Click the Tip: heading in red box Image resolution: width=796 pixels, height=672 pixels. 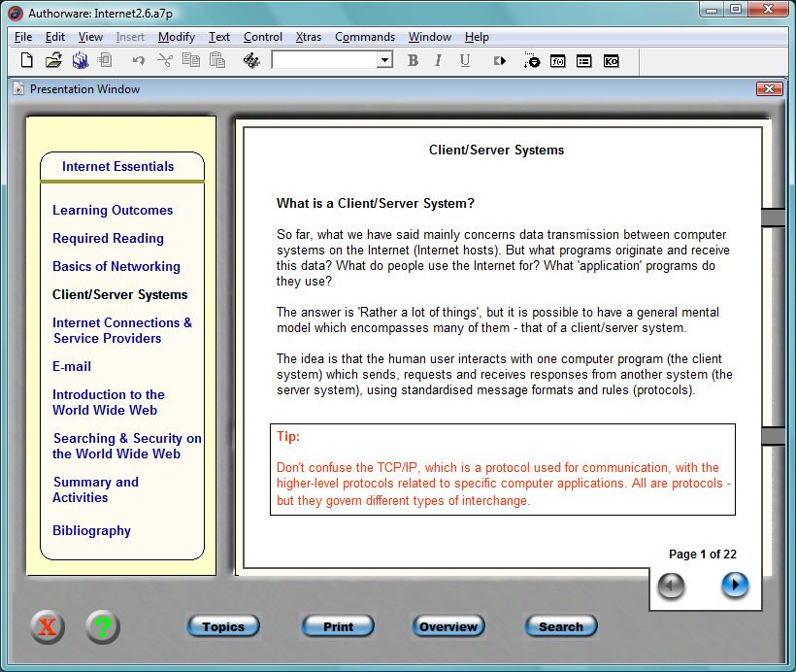(288, 436)
